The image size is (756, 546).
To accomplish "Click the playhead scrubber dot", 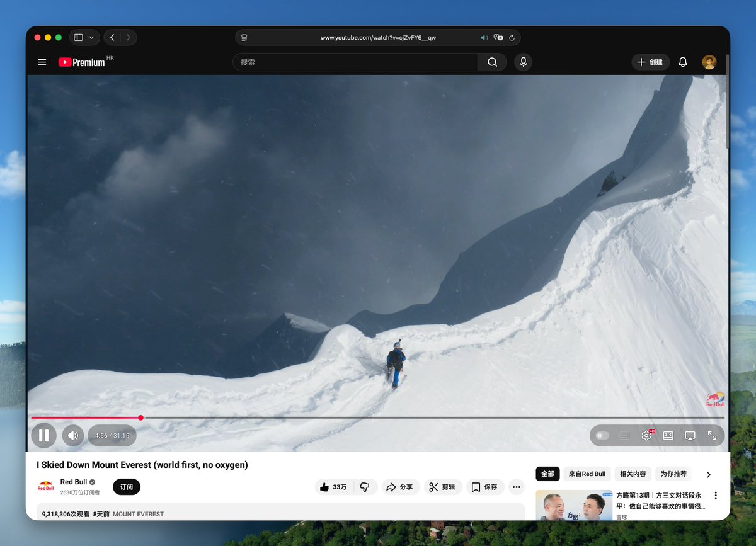I will click(x=140, y=418).
